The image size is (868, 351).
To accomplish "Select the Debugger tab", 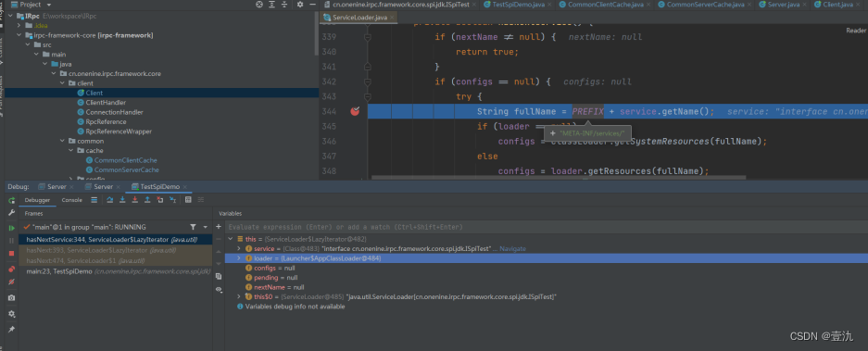I will point(38,200).
